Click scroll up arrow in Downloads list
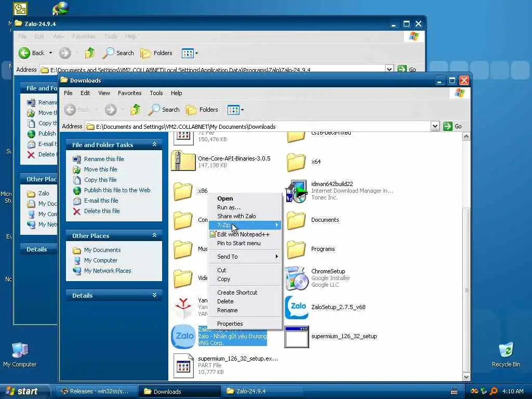The width and height of the screenshot is (532, 399). (x=466, y=137)
